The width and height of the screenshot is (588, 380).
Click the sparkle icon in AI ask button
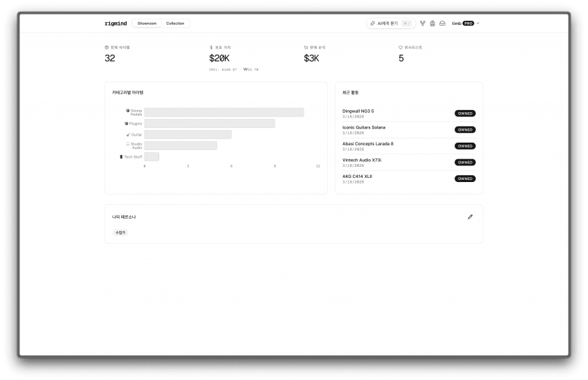click(x=373, y=24)
